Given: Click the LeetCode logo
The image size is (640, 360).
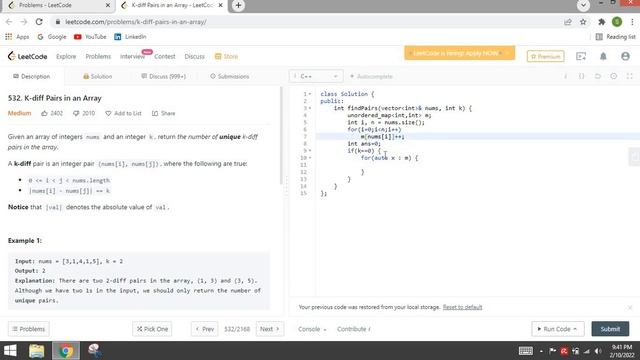Looking at the screenshot, I should click(x=27, y=56).
